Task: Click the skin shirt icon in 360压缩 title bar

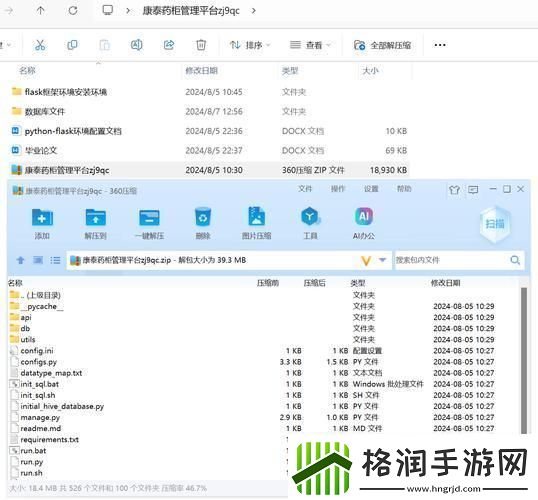Action: click(x=454, y=189)
